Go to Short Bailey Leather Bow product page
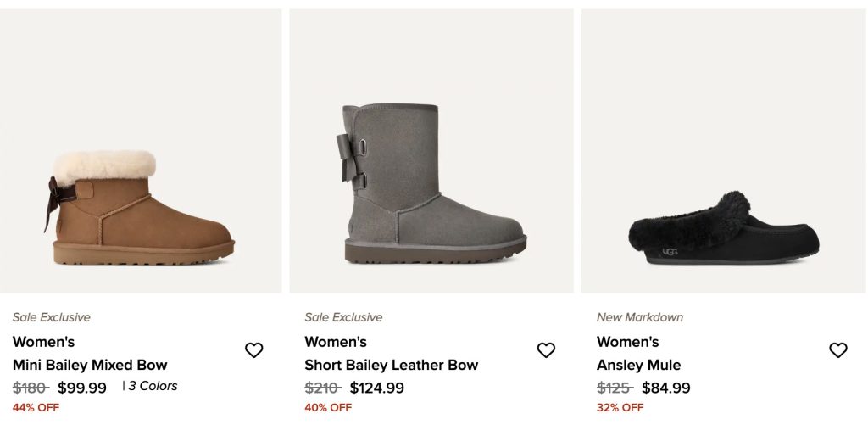This screenshot has width=868, height=436. point(391,365)
